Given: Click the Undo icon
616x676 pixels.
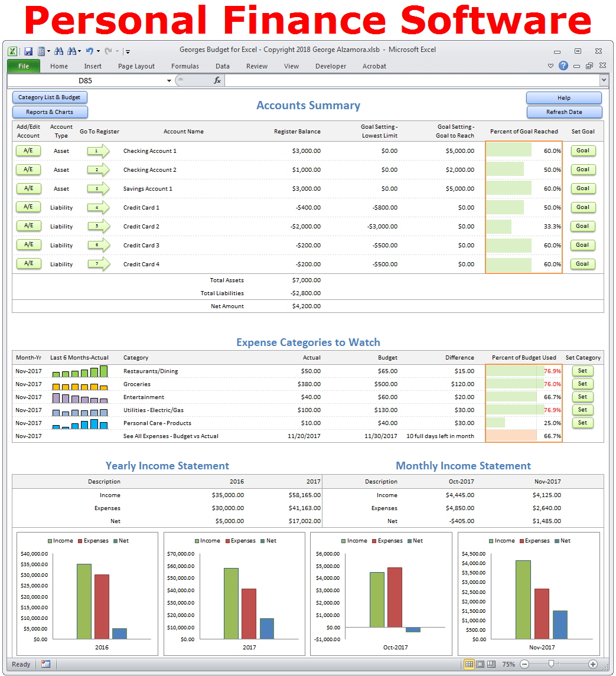Looking at the screenshot, I should 90,51.
